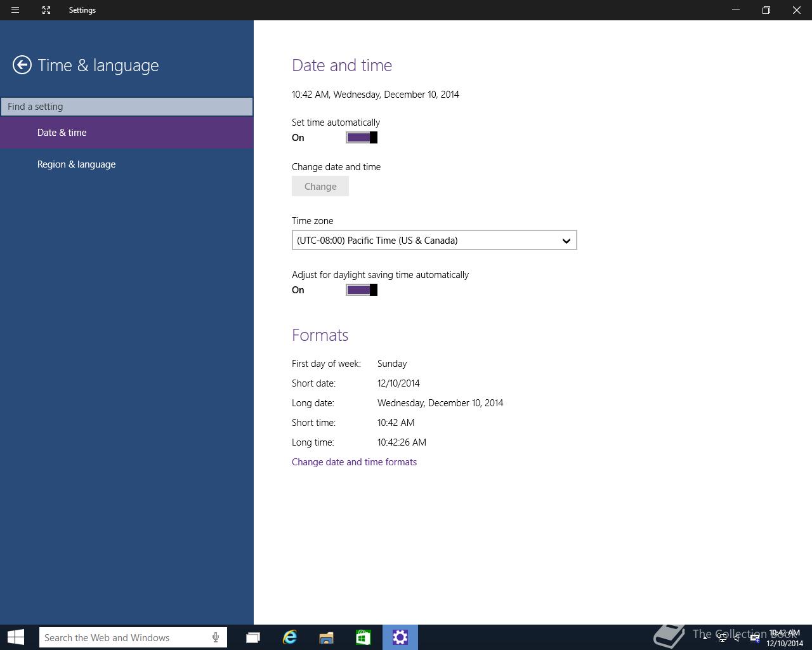The image size is (812, 650).
Task: Click the Find a setting search field
Action: click(127, 107)
